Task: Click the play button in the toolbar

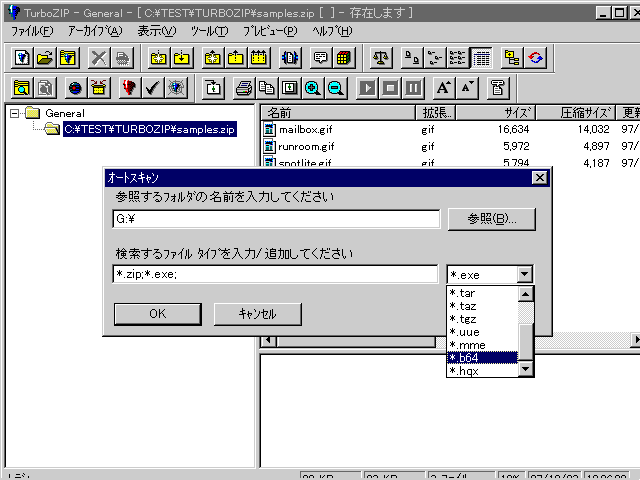Action: 367,88
